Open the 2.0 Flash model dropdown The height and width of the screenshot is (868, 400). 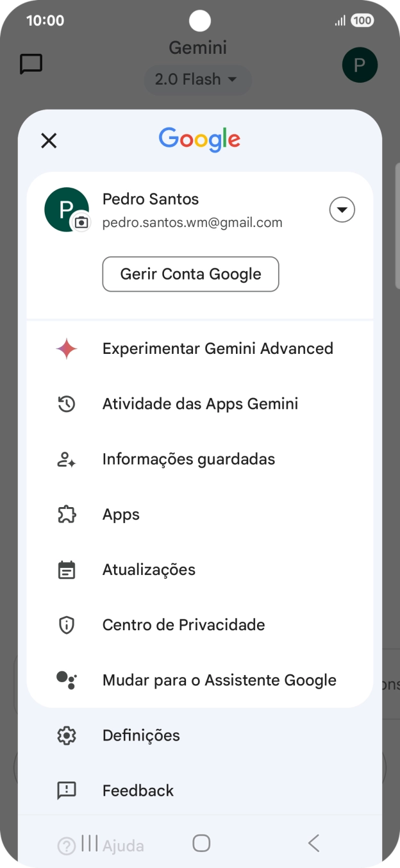[197, 79]
